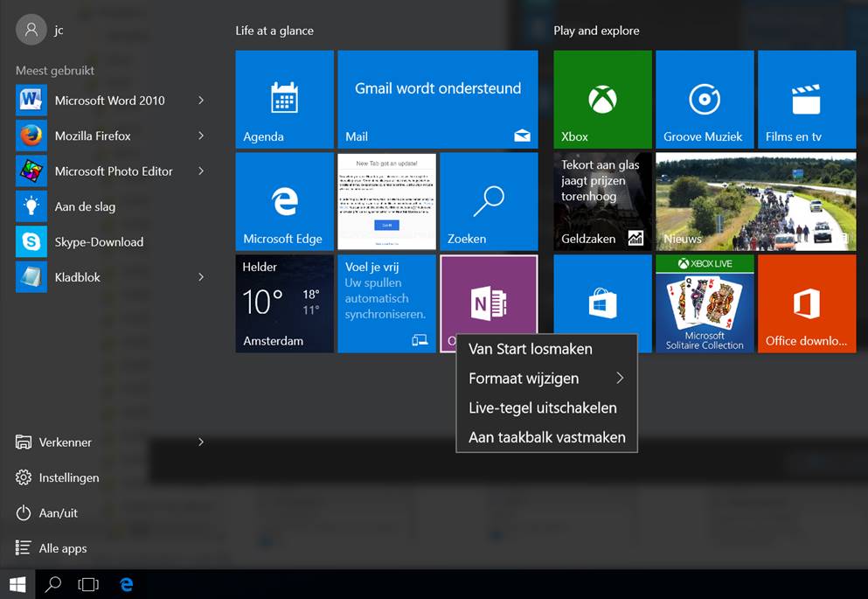Disable the live tile via Live-tegel uitschakelen
This screenshot has width=868, height=599.
click(x=544, y=407)
